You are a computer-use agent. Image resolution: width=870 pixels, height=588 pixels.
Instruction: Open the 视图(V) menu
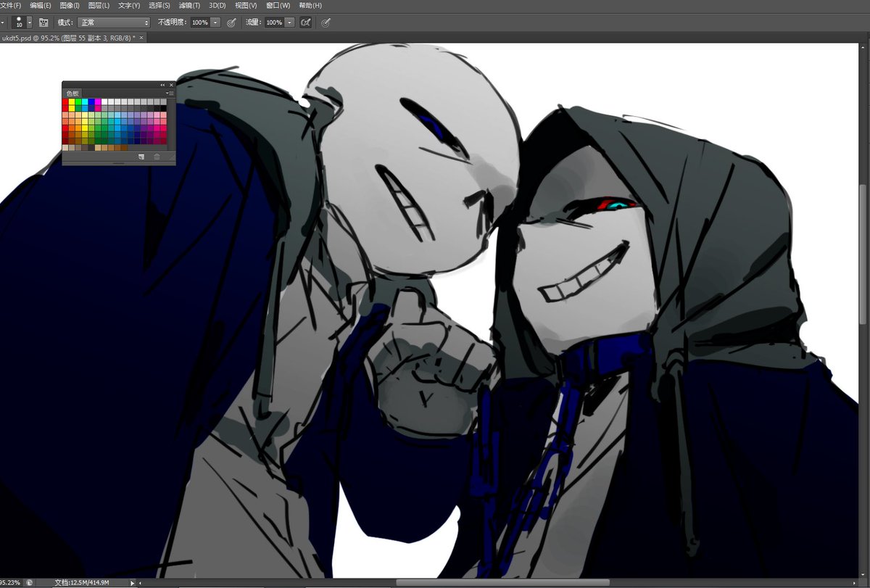click(x=246, y=5)
